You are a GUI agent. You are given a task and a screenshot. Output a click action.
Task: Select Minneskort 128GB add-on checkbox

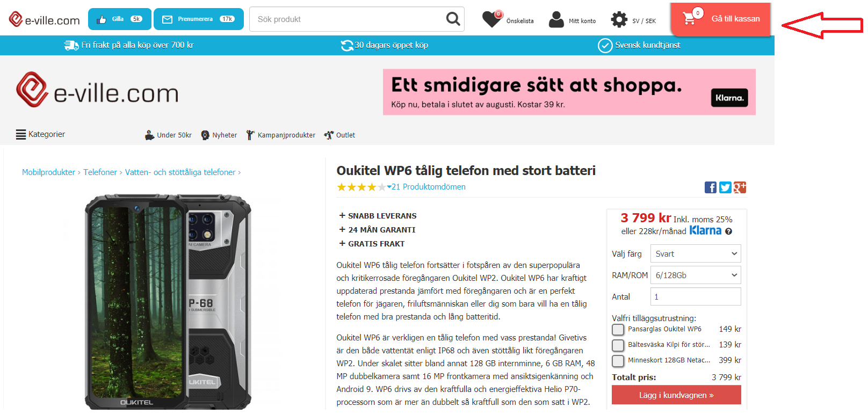[618, 360]
